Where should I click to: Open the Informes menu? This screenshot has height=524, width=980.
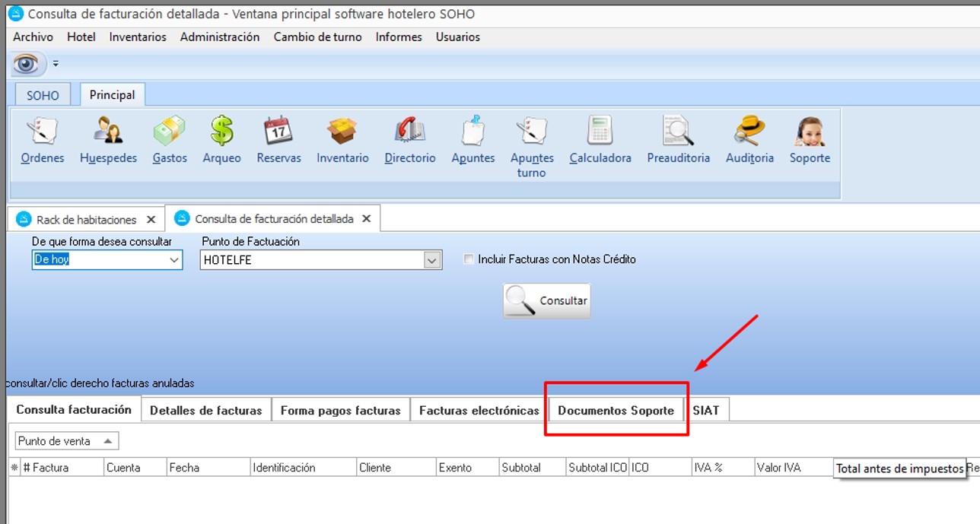(x=399, y=37)
